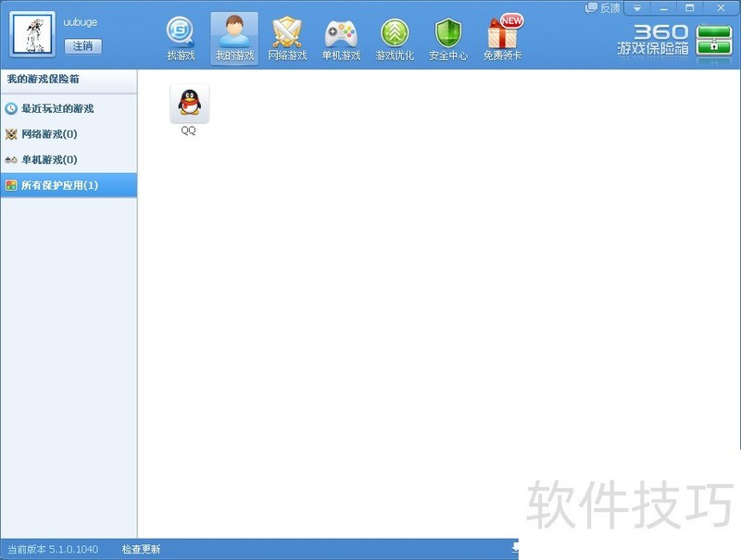
Task: Maximize the game safe box window
Action: (690, 8)
